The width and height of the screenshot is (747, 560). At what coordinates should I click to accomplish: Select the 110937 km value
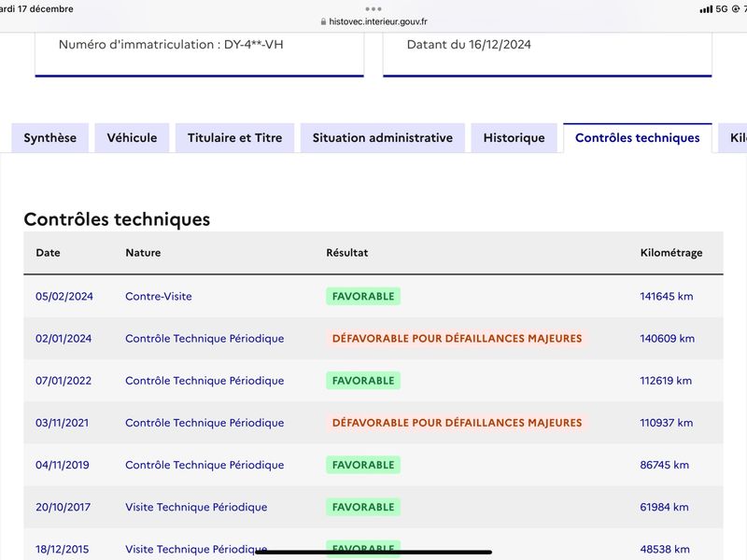(x=666, y=423)
